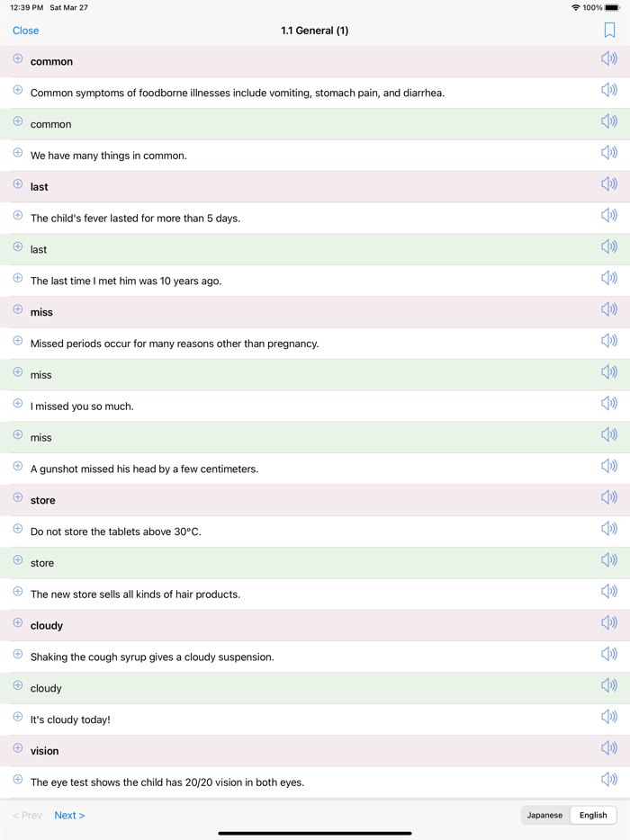Screen dimensions: 630x840
Task: Expand the "Missed periods occur" sentence row
Action: (x=17, y=341)
